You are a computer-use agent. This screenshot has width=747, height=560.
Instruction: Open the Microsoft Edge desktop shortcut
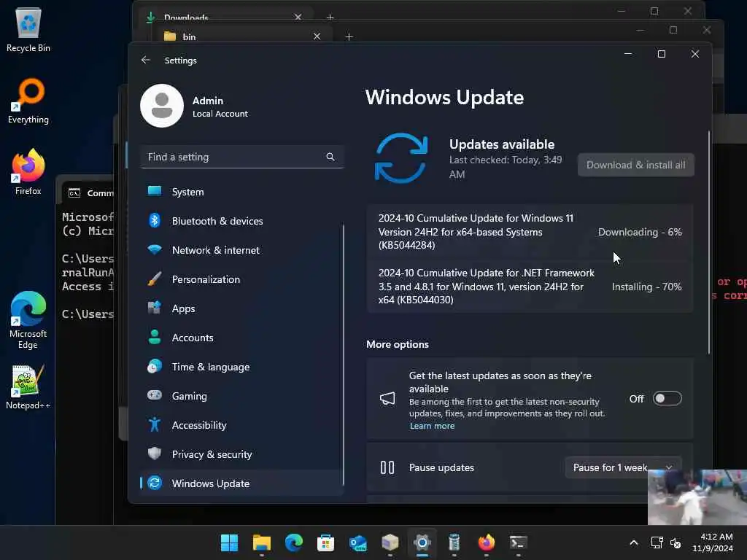pos(28,320)
